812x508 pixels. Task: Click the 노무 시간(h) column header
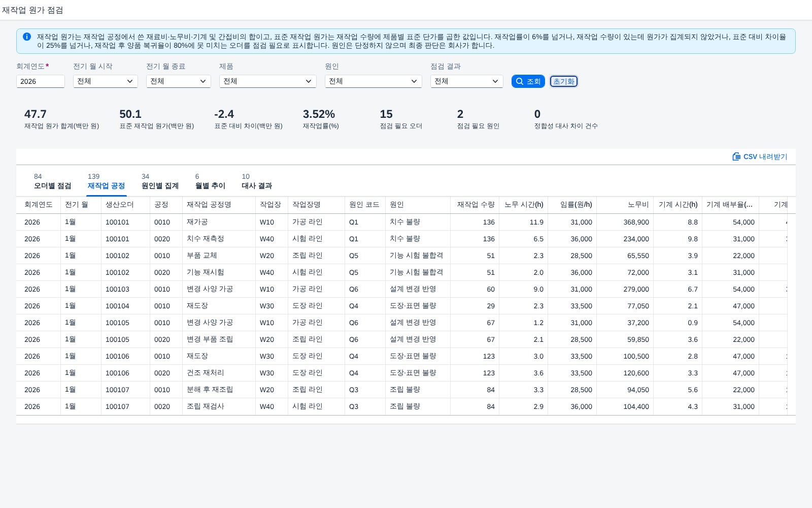[x=524, y=205]
